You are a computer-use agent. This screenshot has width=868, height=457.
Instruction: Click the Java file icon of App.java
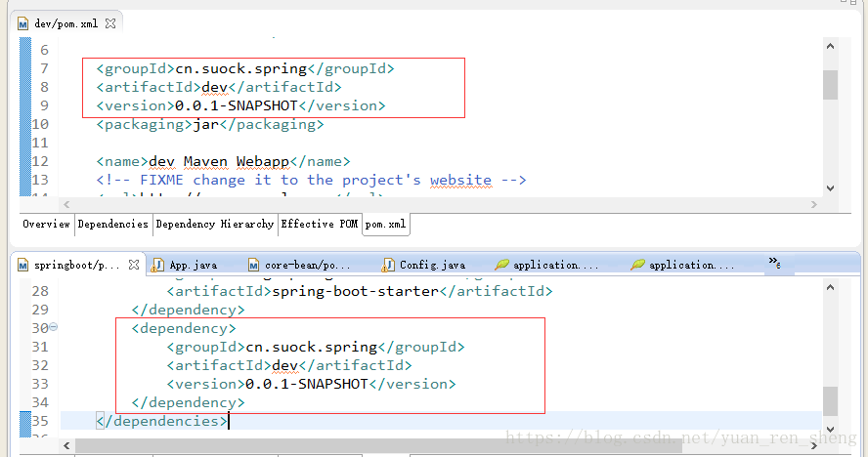157,265
